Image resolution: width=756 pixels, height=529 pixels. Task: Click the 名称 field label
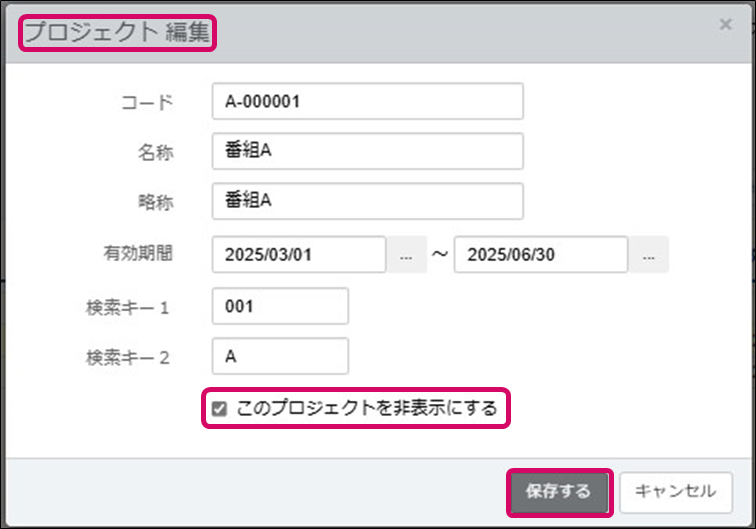pos(156,153)
